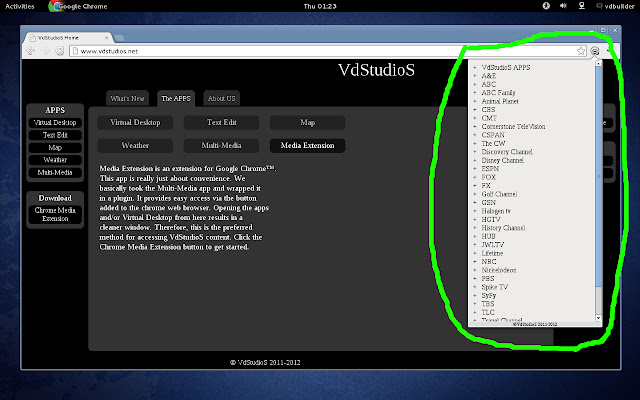This screenshot has height=400, width=640.
Task: Open the accessibility icon in the top bar
Action: (x=546, y=6)
